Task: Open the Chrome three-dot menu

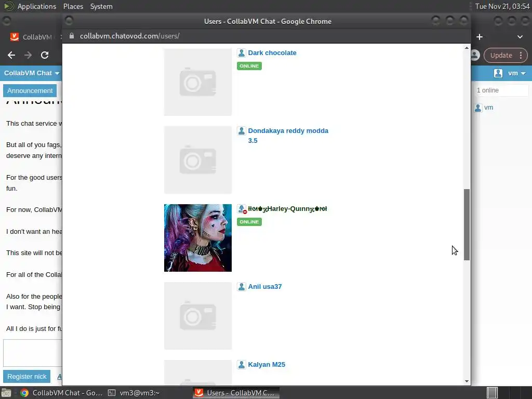Action: point(521,55)
